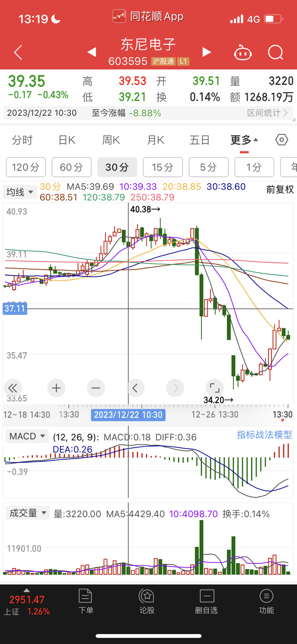Screen dimensions: 297x644
Task: Tap the 37.11 crosshair price label
Action: (15, 309)
